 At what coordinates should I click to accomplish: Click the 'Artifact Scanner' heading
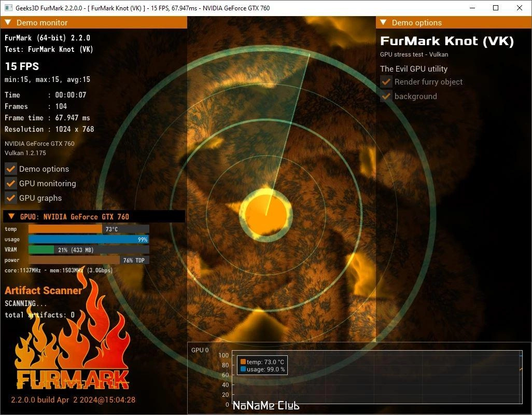(44, 290)
